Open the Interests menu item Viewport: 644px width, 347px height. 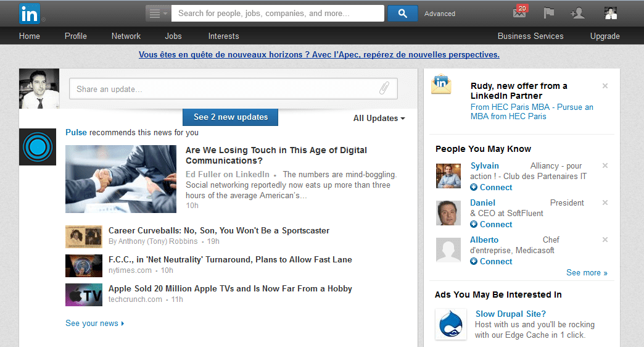[x=223, y=36]
